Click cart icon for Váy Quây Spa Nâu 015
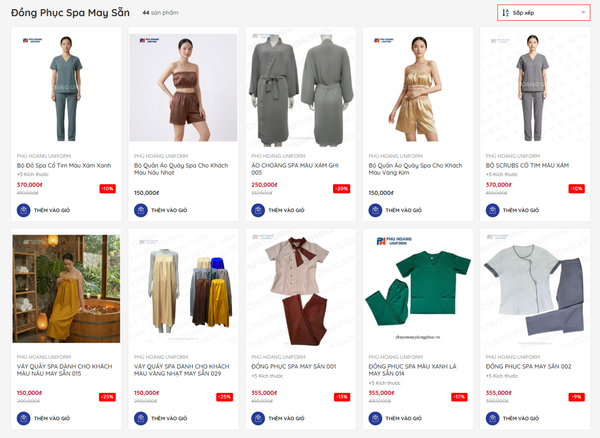The width and height of the screenshot is (600, 438). (24, 418)
